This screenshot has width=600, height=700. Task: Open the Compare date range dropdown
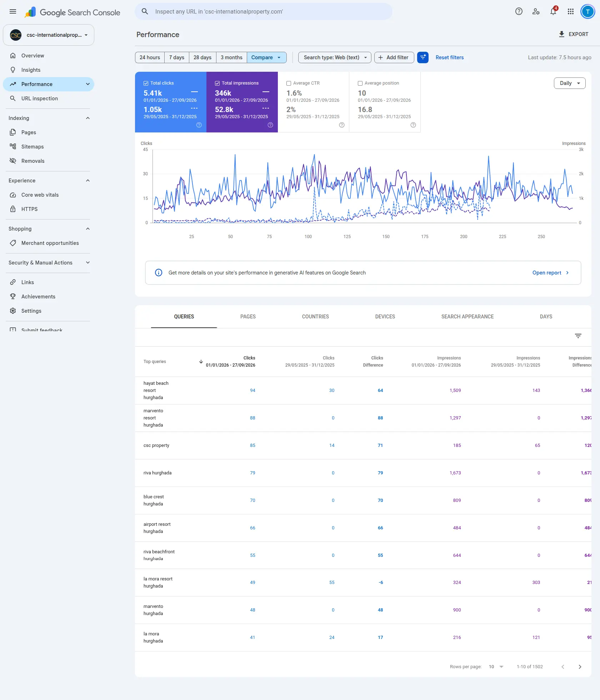[x=266, y=57]
